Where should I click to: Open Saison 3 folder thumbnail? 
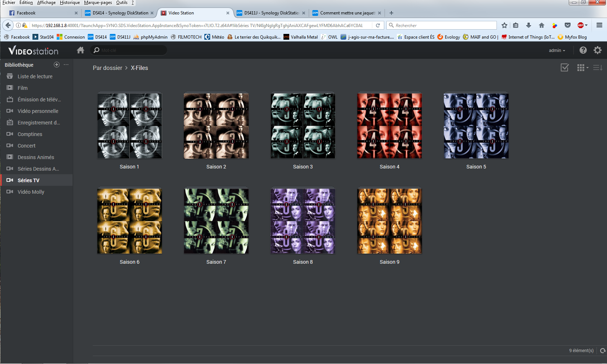(x=303, y=126)
